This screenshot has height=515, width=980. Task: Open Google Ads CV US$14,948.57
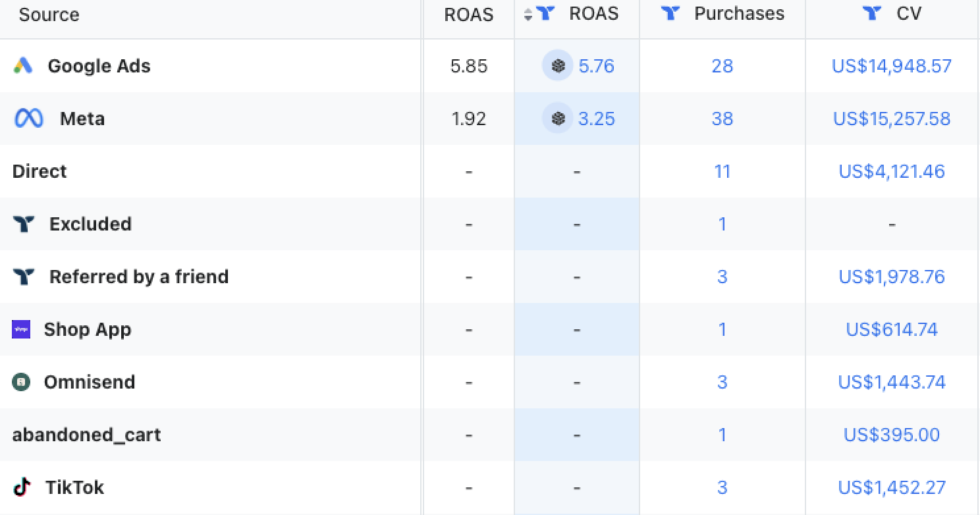tap(892, 66)
